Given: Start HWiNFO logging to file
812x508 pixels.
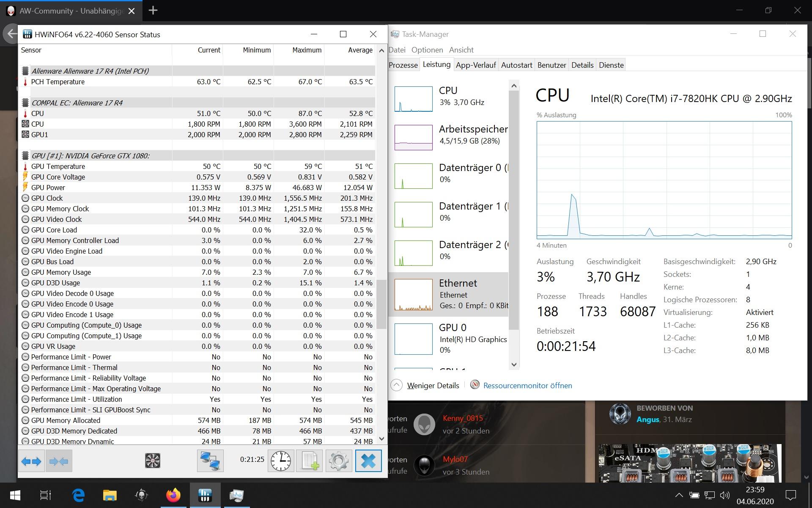Looking at the screenshot, I should pos(310,461).
